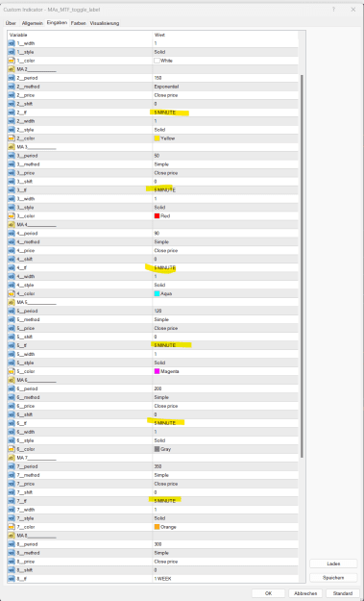Screen dimensions: 364x601
Task: Pick the Gray swatch for 6__color
Action: coord(157,449)
